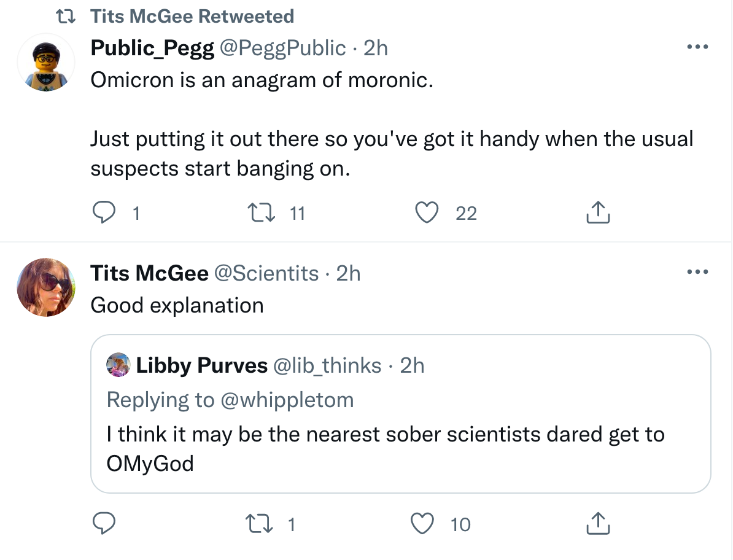Screen dimensions: 733x560
Task: Click the @PeggPublic handle
Action: (282, 48)
